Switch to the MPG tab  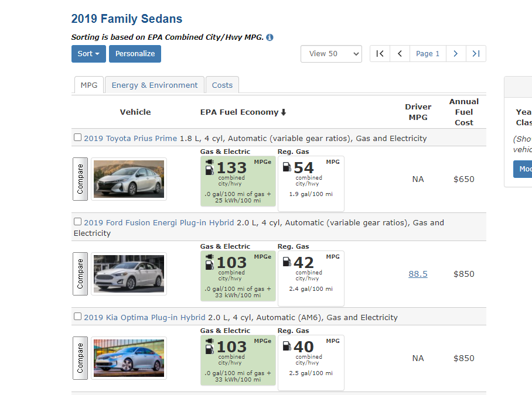[89, 85]
